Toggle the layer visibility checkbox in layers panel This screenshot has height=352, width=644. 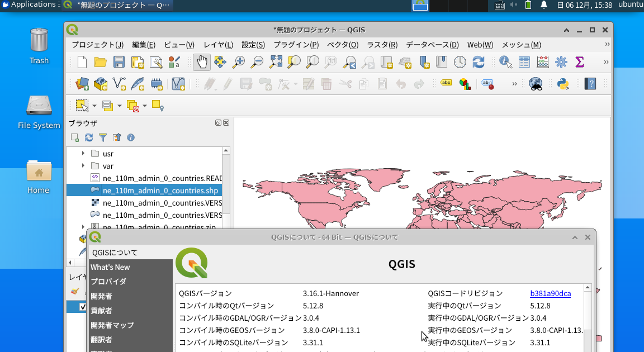point(83,307)
